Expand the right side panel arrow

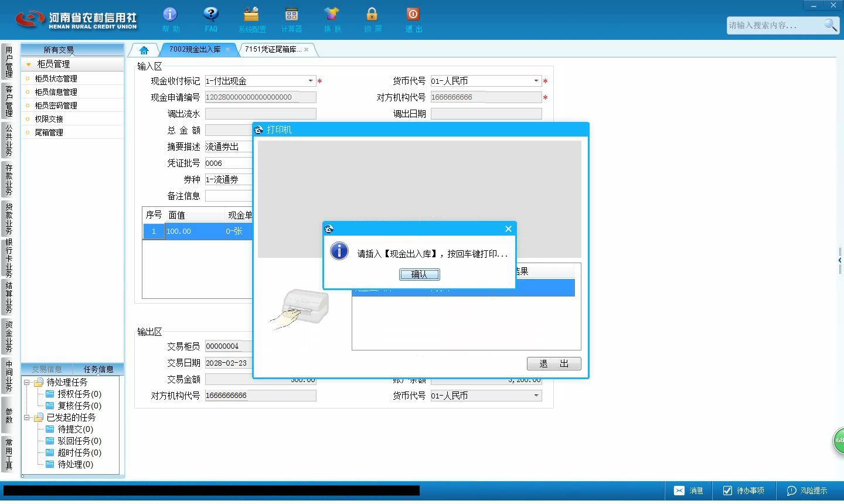point(840,260)
